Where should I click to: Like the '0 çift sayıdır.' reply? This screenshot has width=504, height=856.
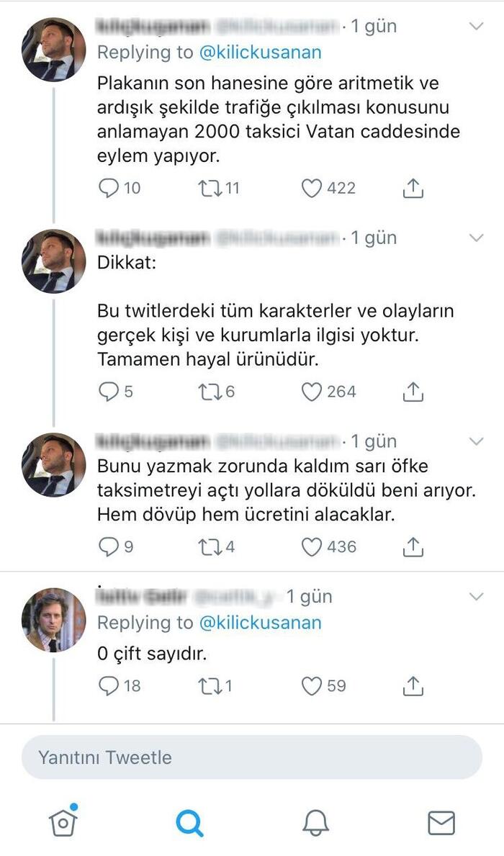click(311, 686)
